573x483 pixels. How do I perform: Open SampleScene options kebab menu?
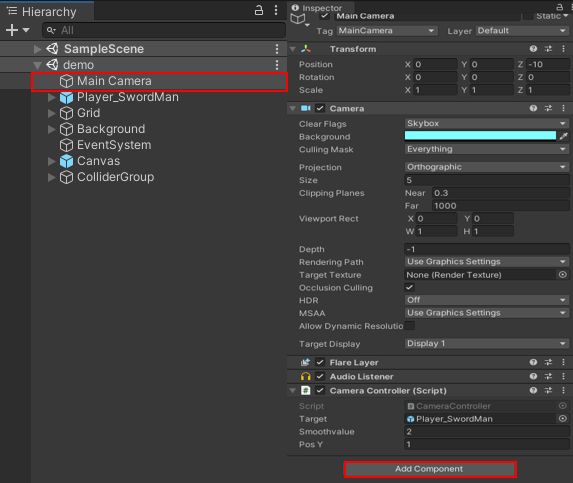[277, 49]
